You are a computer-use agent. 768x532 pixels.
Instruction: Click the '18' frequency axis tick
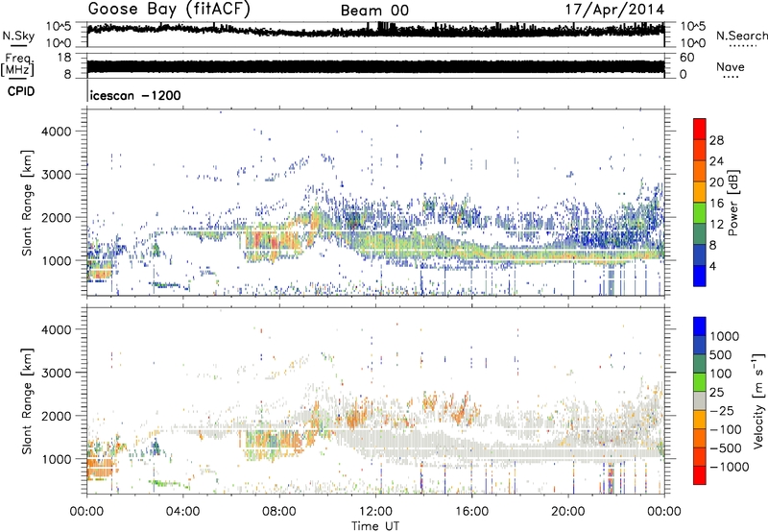click(63, 58)
